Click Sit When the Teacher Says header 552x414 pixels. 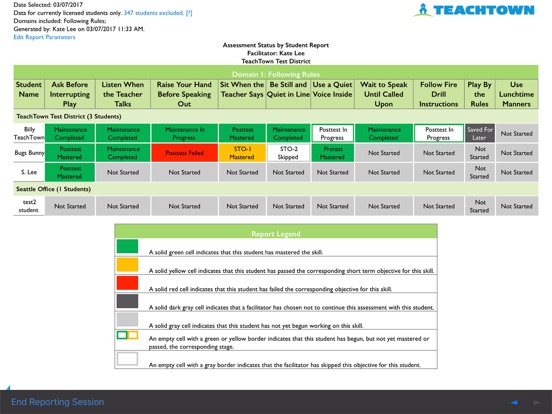point(242,94)
